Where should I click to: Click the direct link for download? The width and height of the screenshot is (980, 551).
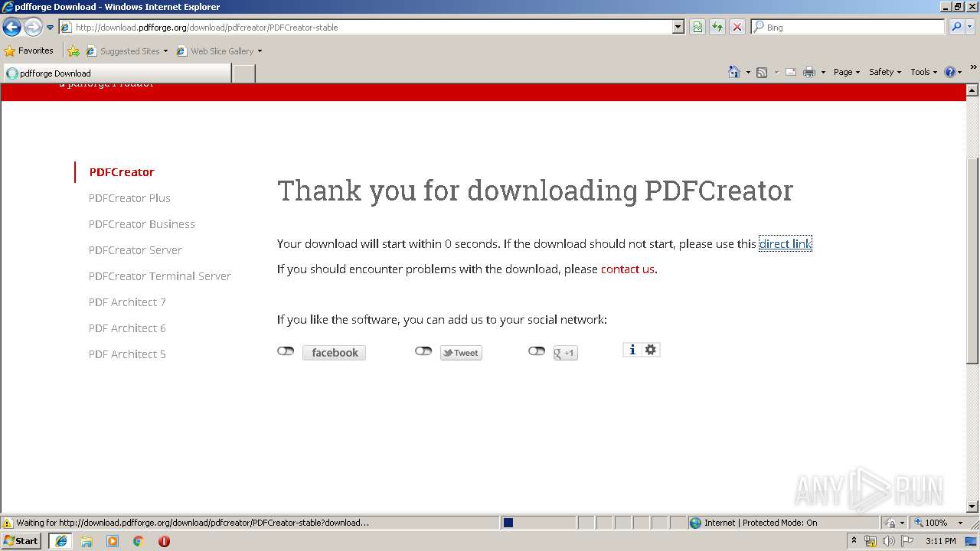coord(785,244)
